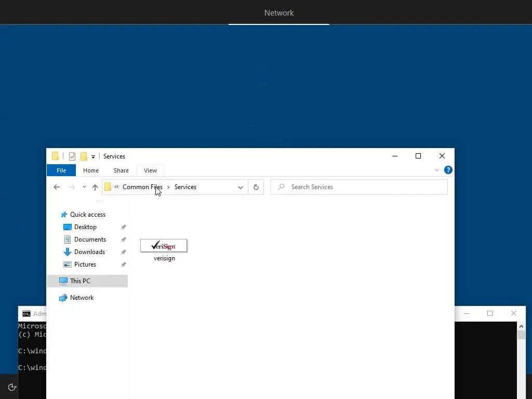Switch to the View ribbon tab

[x=150, y=170]
